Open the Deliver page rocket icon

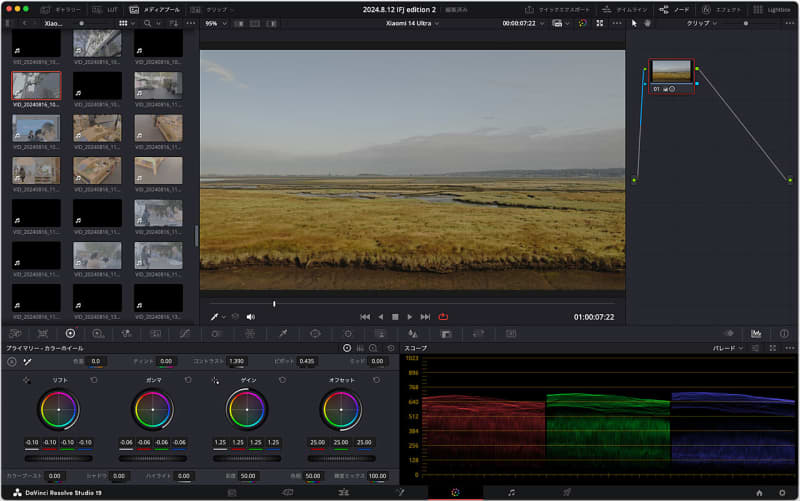point(566,492)
